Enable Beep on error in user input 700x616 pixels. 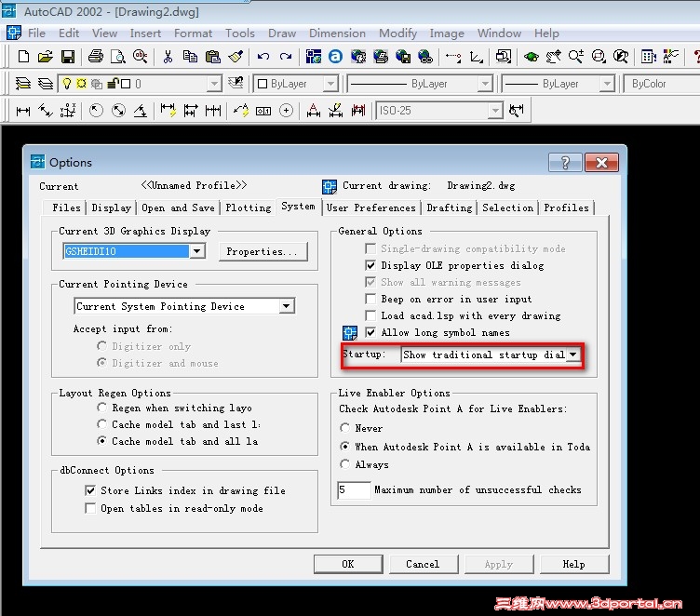click(370, 299)
